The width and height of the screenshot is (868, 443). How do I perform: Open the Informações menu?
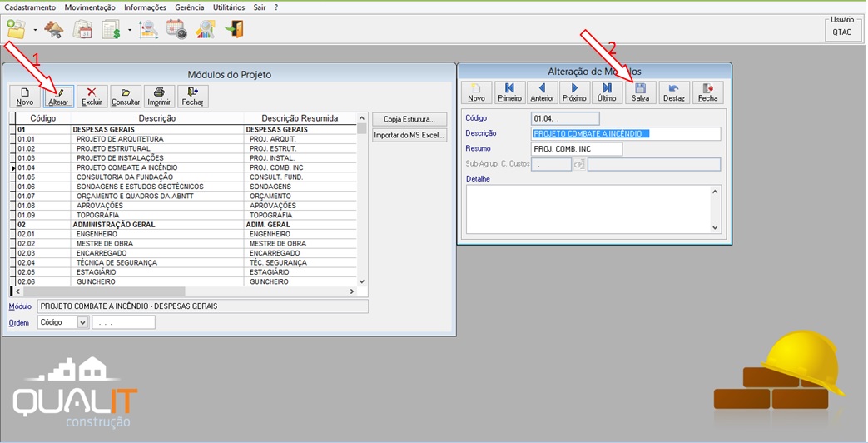[x=145, y=7]
